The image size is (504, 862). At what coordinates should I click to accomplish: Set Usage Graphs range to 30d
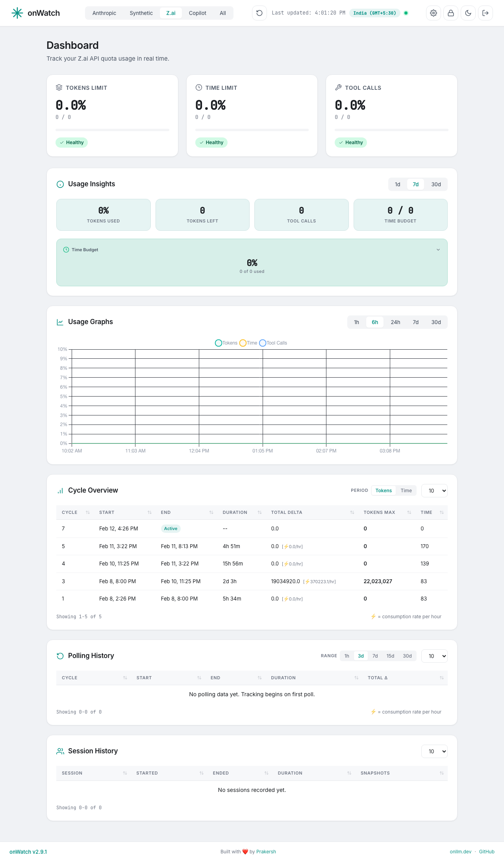[436, 322]
